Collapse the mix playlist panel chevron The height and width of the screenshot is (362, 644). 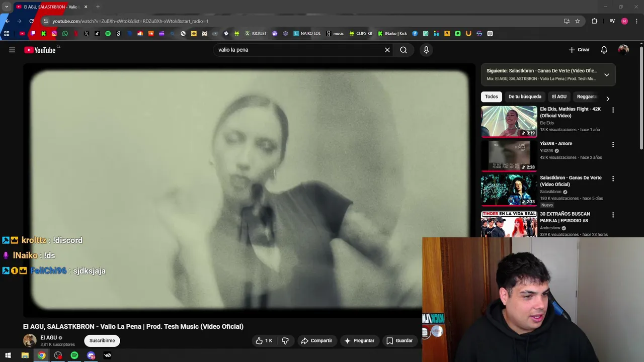click(607, 75)
